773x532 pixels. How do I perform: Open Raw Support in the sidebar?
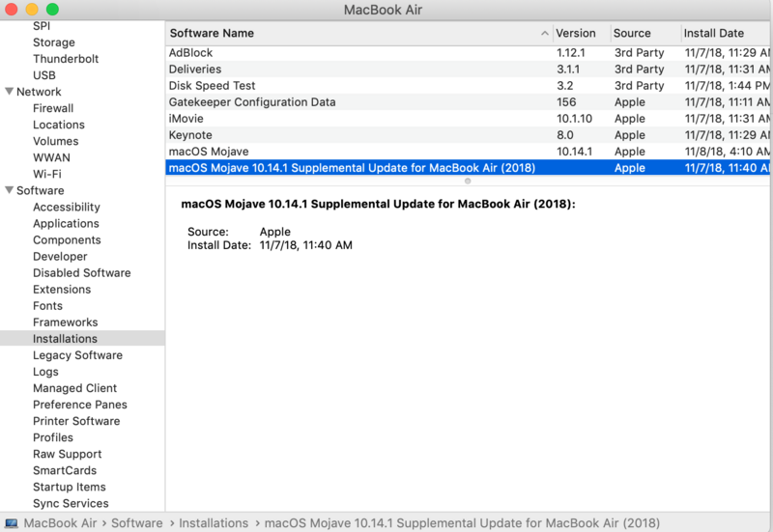[x=67, y=454]
